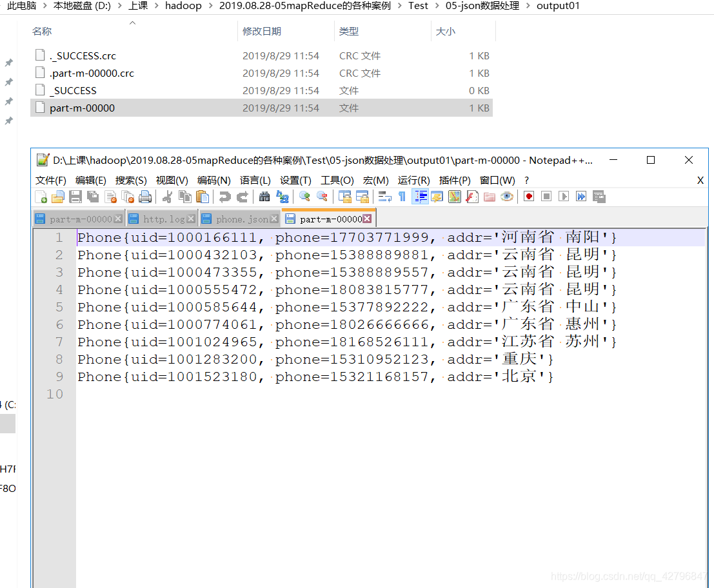
Task: Click the Undo arrow icon
Action: (224, 197)
